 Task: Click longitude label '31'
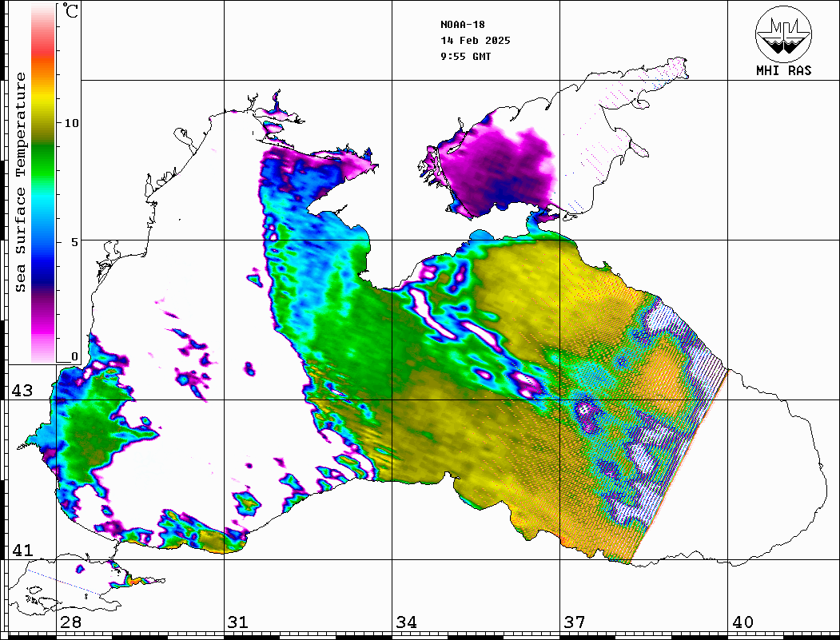click(x=238, y=622)
